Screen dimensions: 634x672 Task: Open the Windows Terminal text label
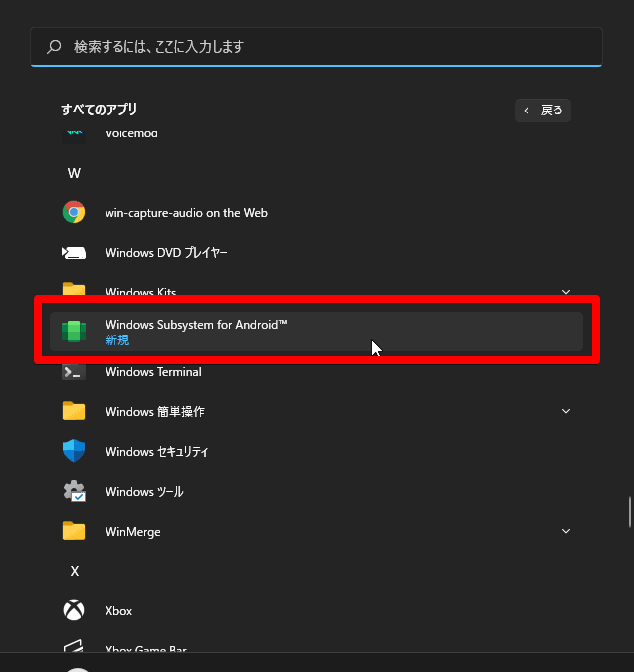(153, 372)
